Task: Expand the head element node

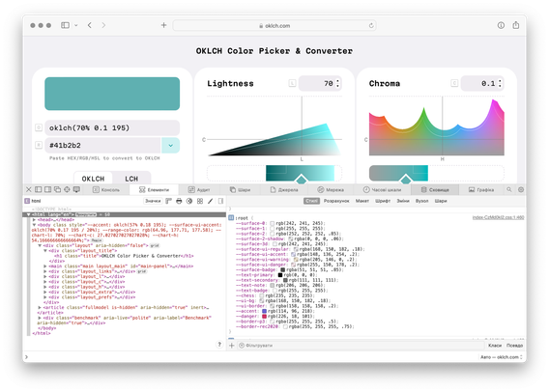Action: pos(34,220)
